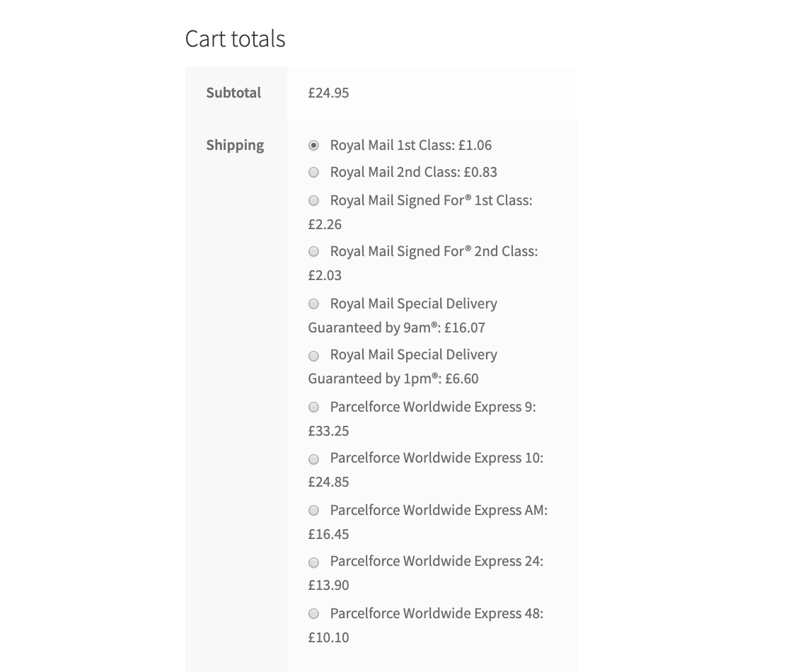Click the Express 48 price £10.10

[328, 637]
